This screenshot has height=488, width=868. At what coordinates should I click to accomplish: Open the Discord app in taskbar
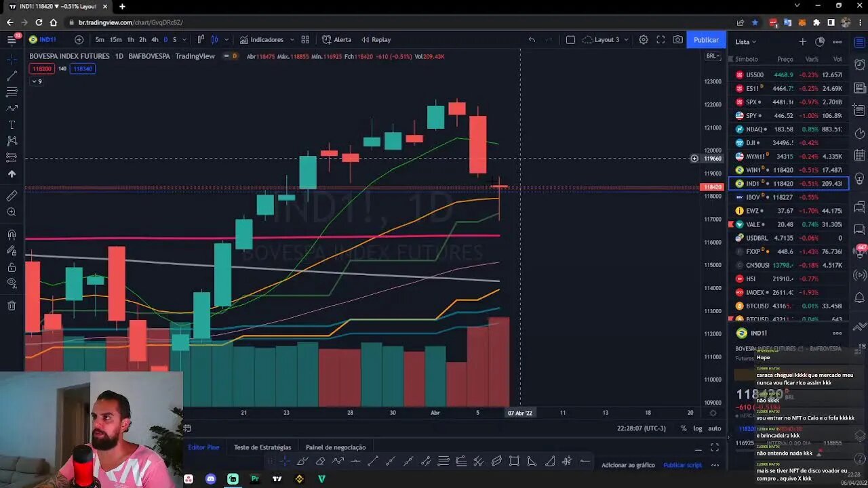coord(211,479)
